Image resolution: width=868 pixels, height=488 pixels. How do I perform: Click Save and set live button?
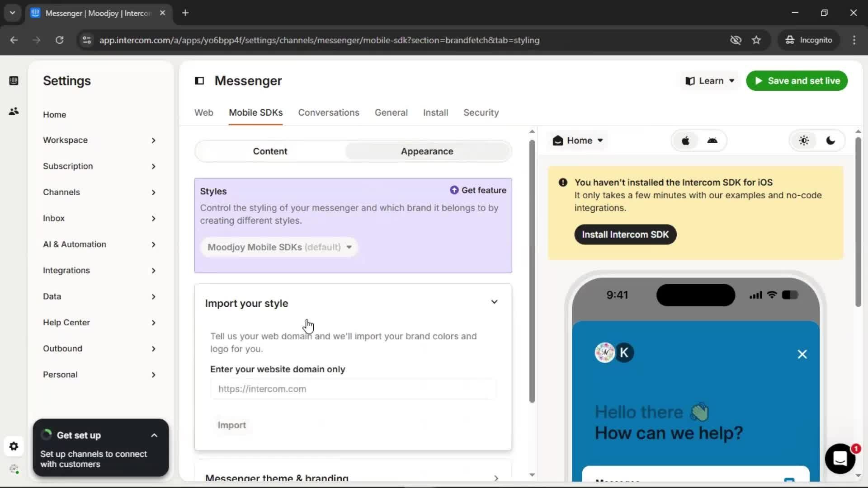tap(797, 81)
